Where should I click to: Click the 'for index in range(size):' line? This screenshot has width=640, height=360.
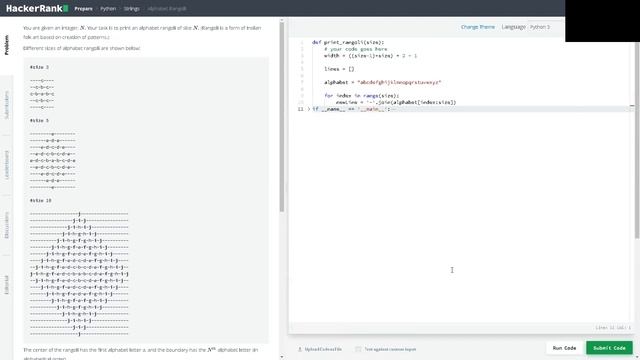(362, 96)
